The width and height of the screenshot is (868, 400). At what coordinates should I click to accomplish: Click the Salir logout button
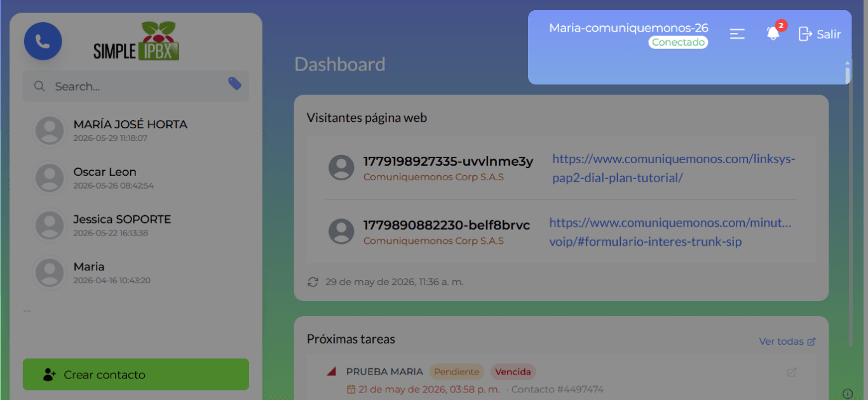pos(820,34)
